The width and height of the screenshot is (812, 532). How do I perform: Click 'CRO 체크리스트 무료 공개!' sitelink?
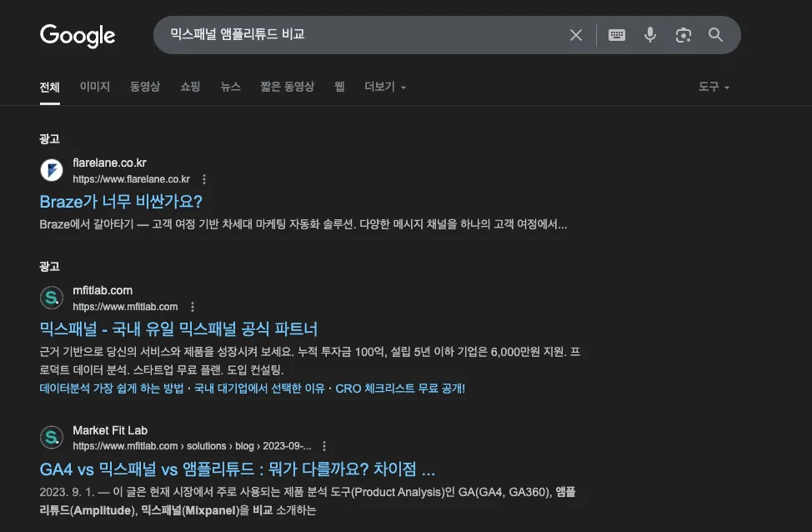400,389
